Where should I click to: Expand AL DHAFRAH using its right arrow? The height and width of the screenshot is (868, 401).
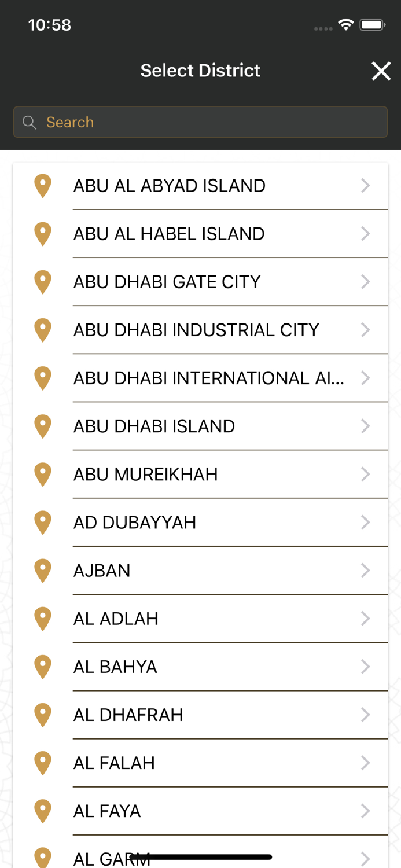pyautogui.click(x=365, y=715)
